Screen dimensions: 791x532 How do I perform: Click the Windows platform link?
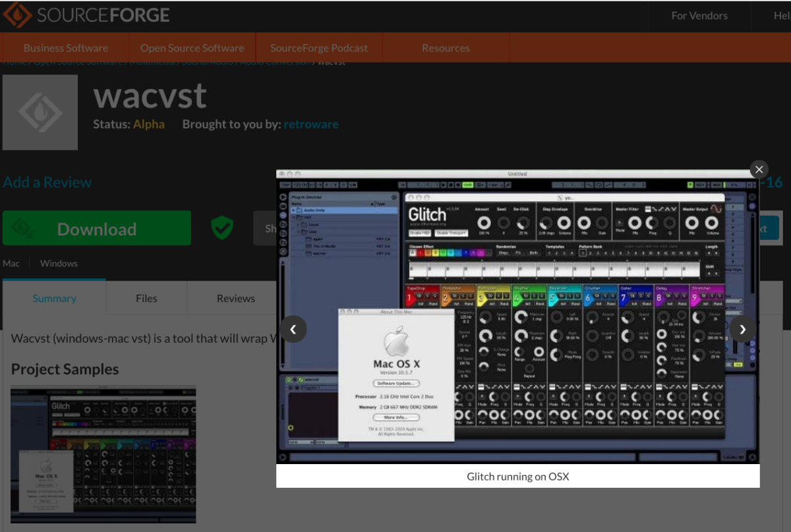[x=59, y=263]
